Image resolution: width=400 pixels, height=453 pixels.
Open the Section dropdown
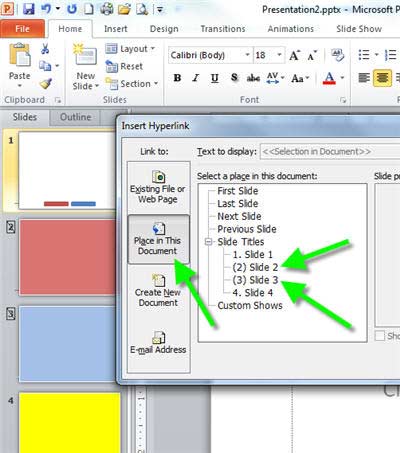[132, 84]
